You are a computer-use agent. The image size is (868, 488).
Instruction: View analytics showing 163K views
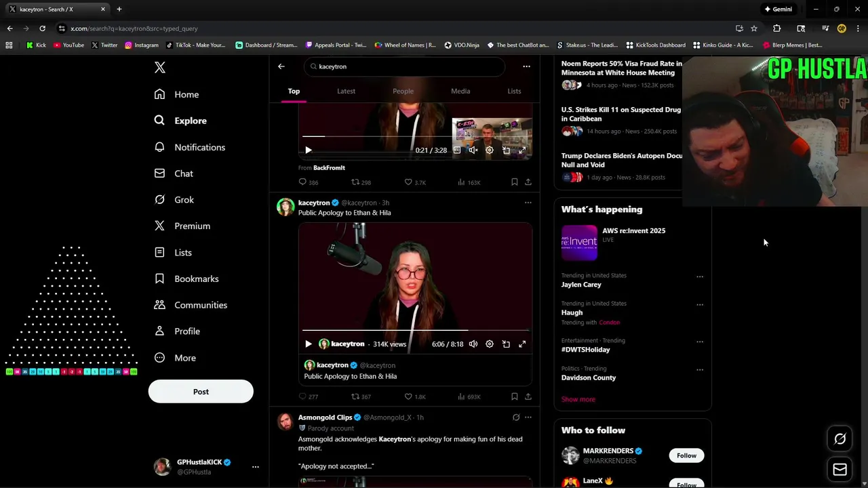pos(469,182)
